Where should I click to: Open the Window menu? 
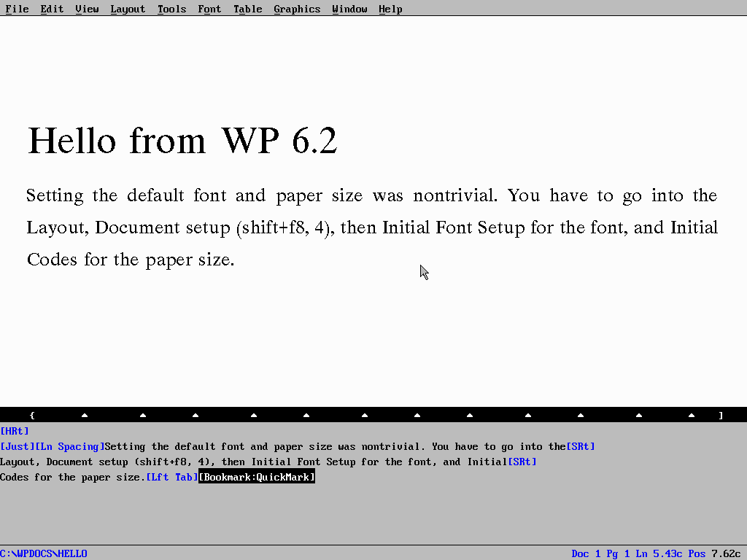[349, 9]
